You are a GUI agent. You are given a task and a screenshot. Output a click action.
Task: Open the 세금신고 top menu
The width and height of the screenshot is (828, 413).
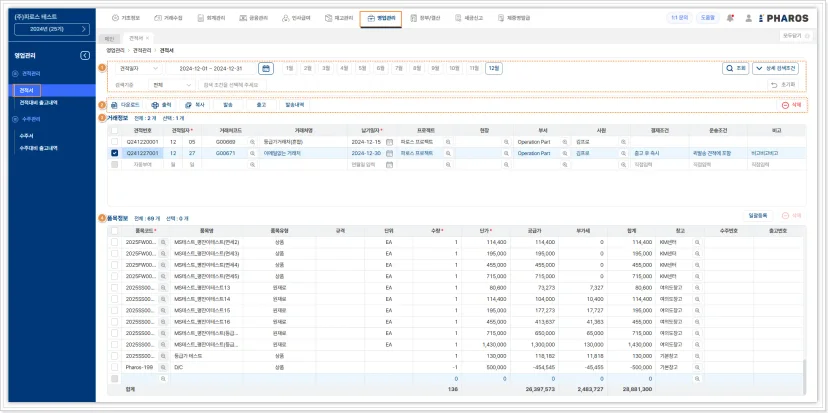tap(468, 18)
